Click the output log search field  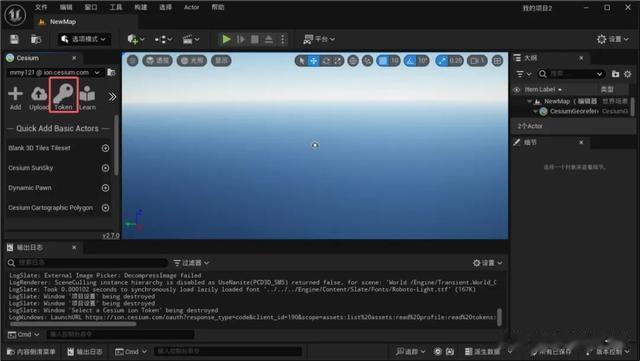[x=87, y=263]
